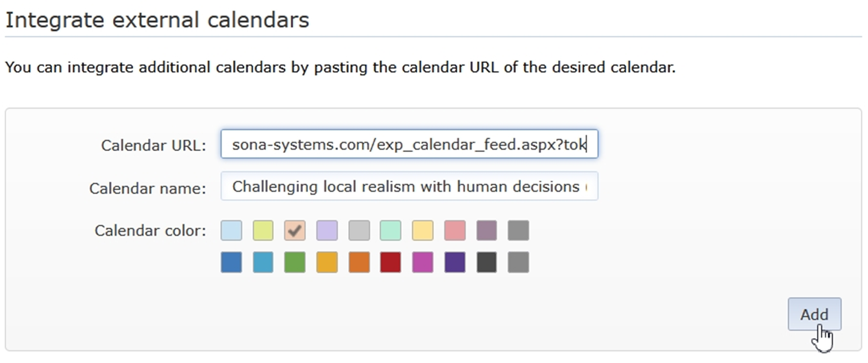This screenshot has width=868, height=363.
Task: Click the Calendar URL input field
Action: click(409, 144)
